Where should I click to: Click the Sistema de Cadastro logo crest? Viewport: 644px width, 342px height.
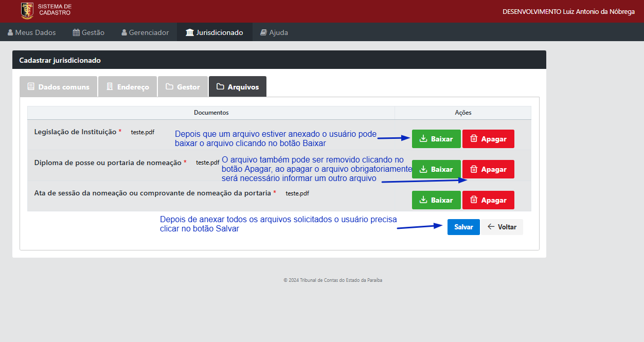pyautogui.click(x=27, y=10)
